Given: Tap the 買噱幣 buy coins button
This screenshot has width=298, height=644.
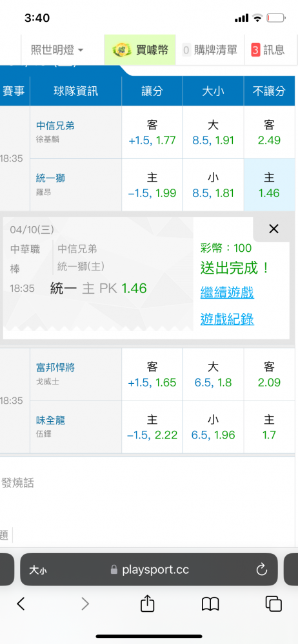Looking at the screenshot, I should [x=140, y=50].
